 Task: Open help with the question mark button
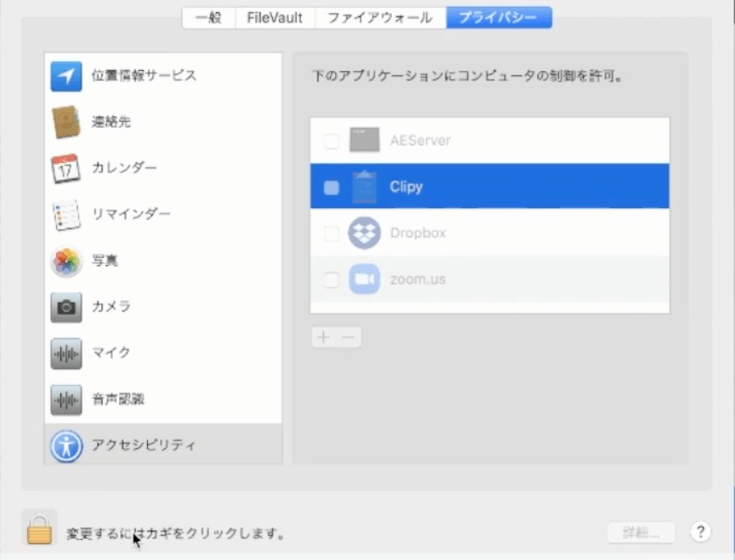pos(700,532)
